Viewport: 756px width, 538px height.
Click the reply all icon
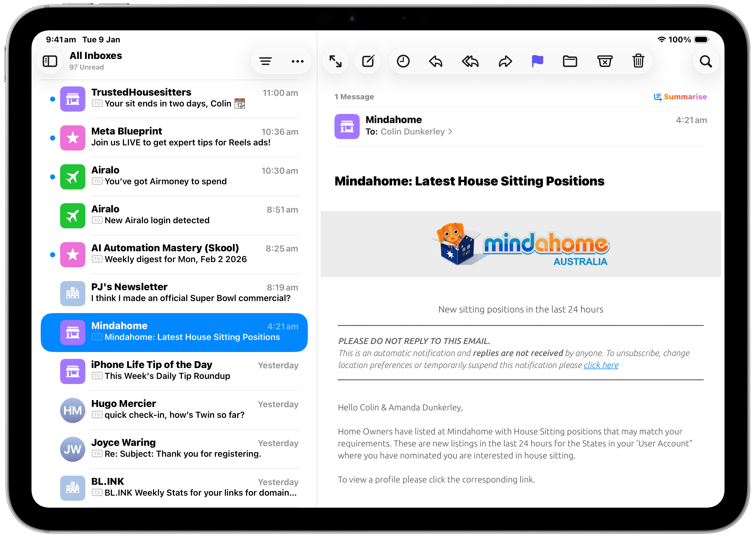[x=470, y=61]
